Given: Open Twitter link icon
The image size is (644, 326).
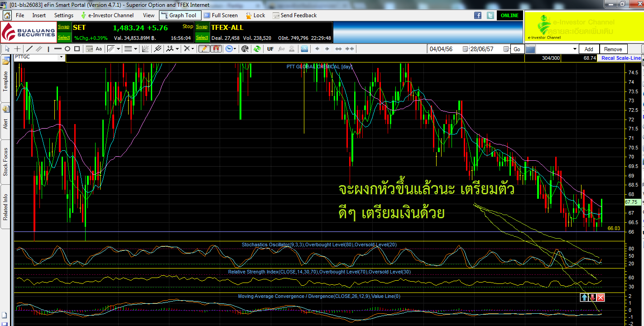Looking at the screenshot, I should [x=490, y=15].
